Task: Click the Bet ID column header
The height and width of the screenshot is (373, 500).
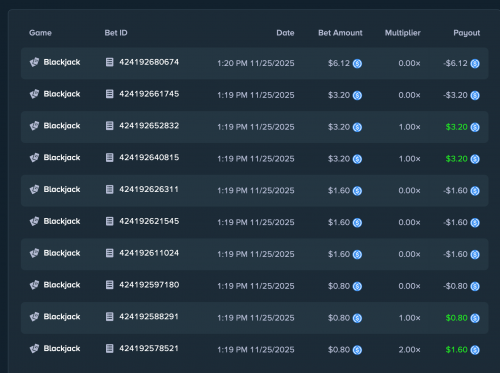Action: (x=116, y=33)
